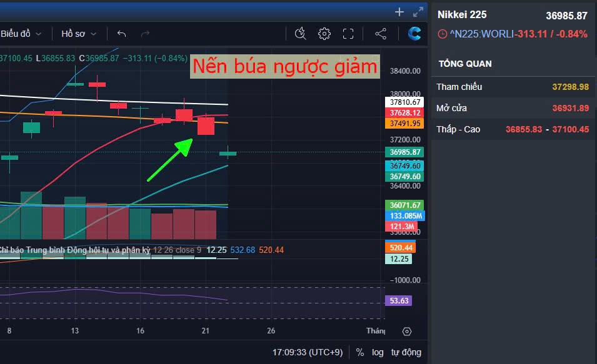Add a new chart with plus icon
The width and height of the screenshot is (597, 364).
[399, 12]
